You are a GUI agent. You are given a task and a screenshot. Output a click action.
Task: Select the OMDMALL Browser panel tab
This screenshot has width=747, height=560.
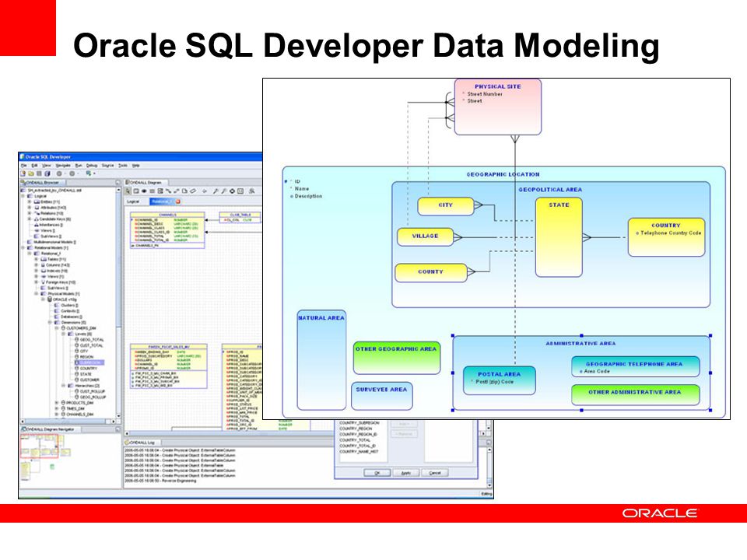click(x=42, y=182)
